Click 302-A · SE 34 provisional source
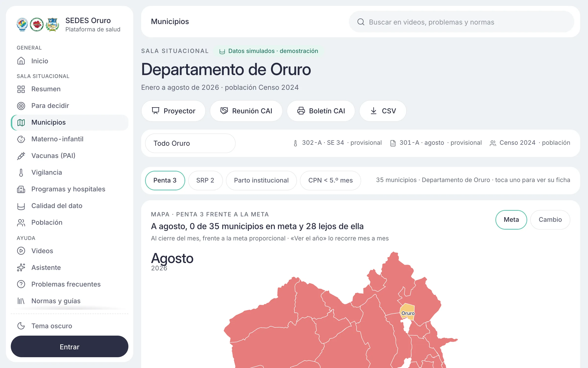The height and width of the screenshot is (368, 588). 337,143
